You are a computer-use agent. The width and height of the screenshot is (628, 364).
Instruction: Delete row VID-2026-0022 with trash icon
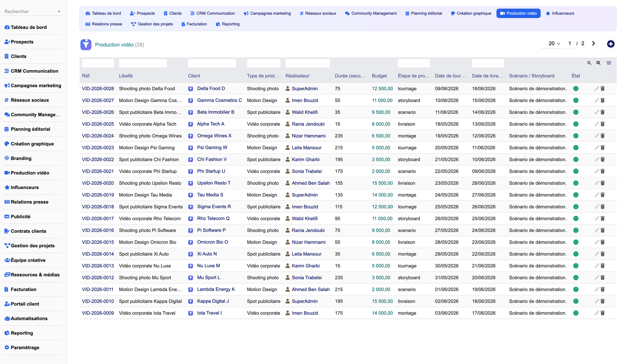[603, 159]
